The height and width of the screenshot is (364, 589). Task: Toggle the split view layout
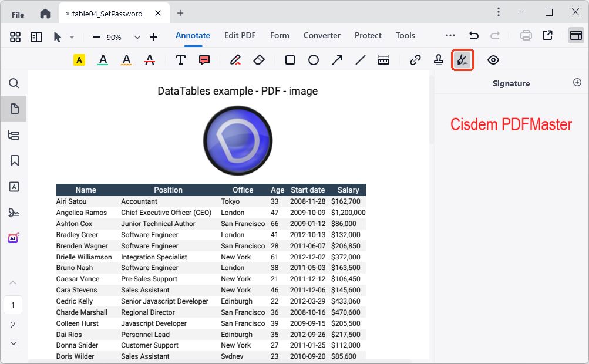tap(36, 37)
